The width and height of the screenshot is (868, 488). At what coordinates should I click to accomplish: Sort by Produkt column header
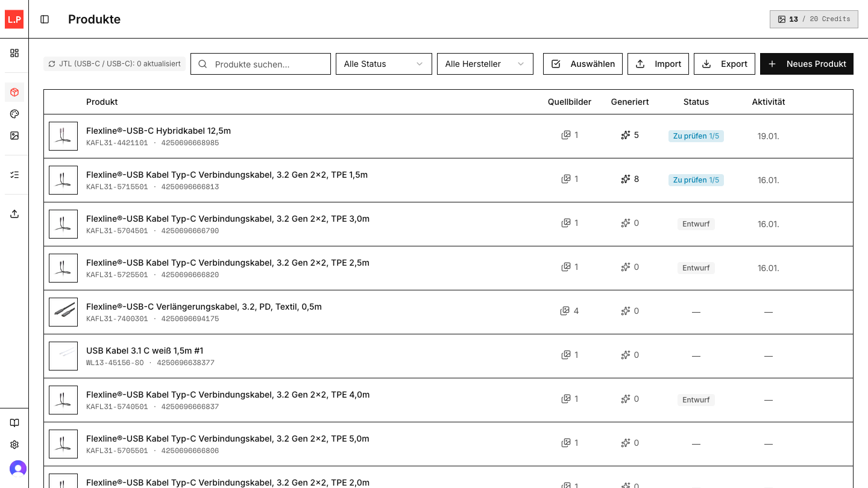[102, 102]
